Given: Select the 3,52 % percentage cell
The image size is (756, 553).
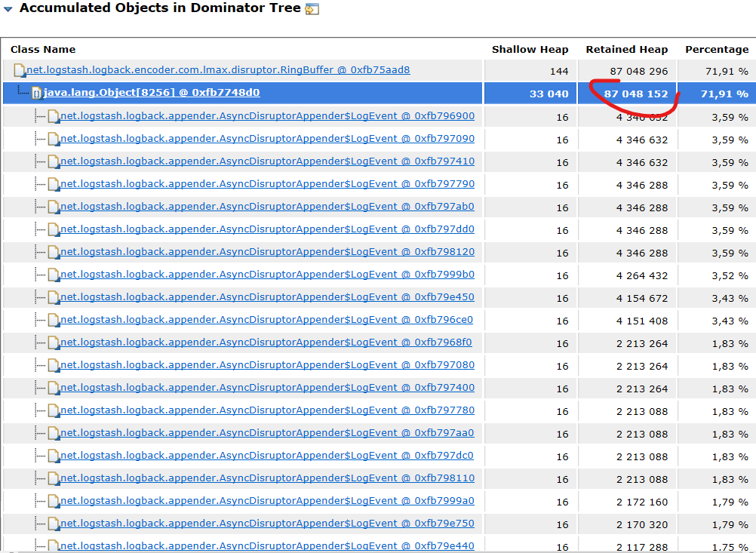Looking at the screenshot, I should (730, 276).
